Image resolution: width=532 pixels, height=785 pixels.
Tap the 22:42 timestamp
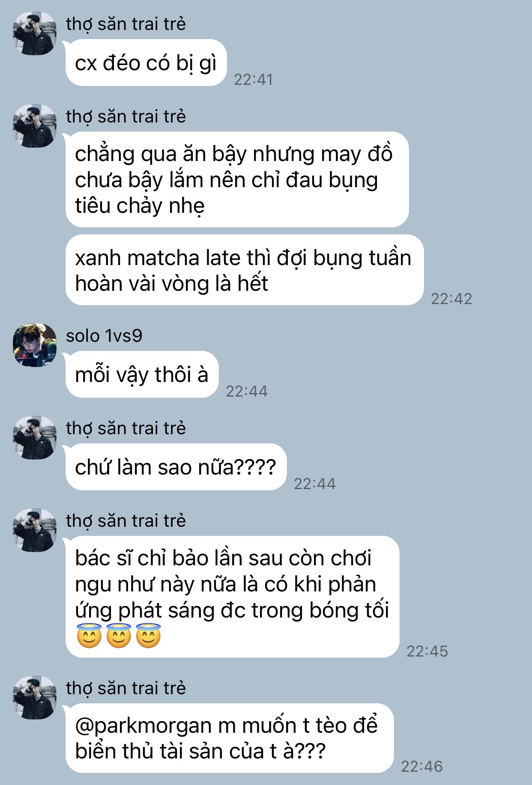pos(451,298)
